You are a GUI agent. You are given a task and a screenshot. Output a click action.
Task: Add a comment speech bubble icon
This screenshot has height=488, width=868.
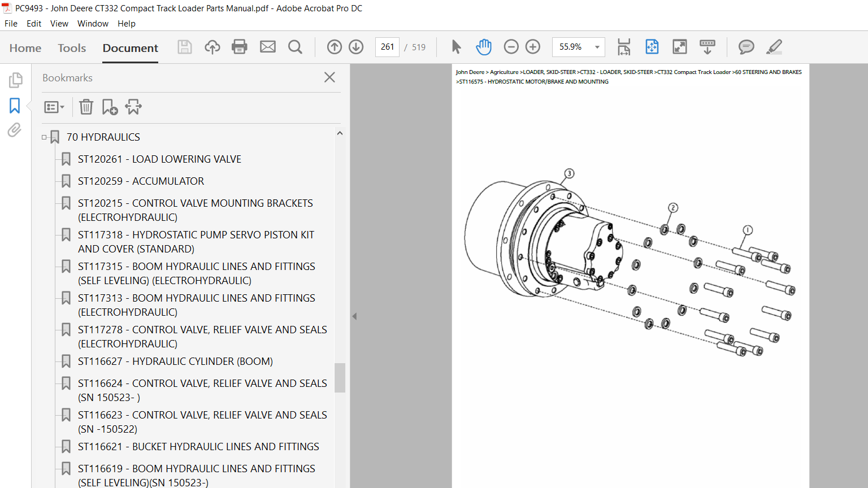[x=747, y=47]
